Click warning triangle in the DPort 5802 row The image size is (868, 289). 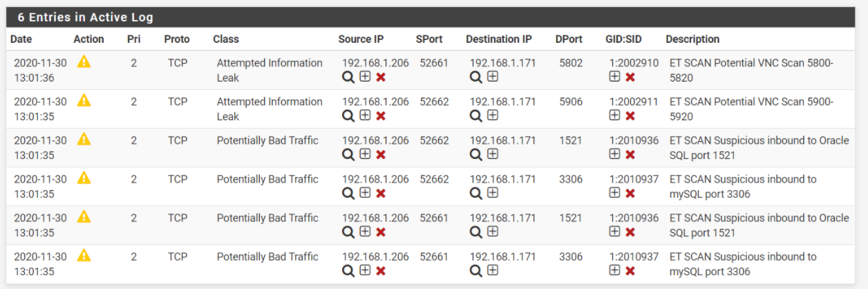(x=84, y=62)
